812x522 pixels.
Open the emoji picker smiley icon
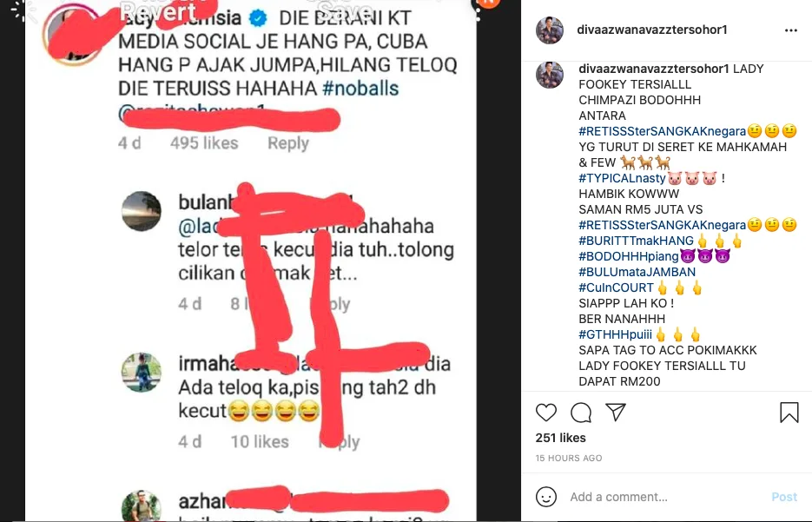point(546,497)
